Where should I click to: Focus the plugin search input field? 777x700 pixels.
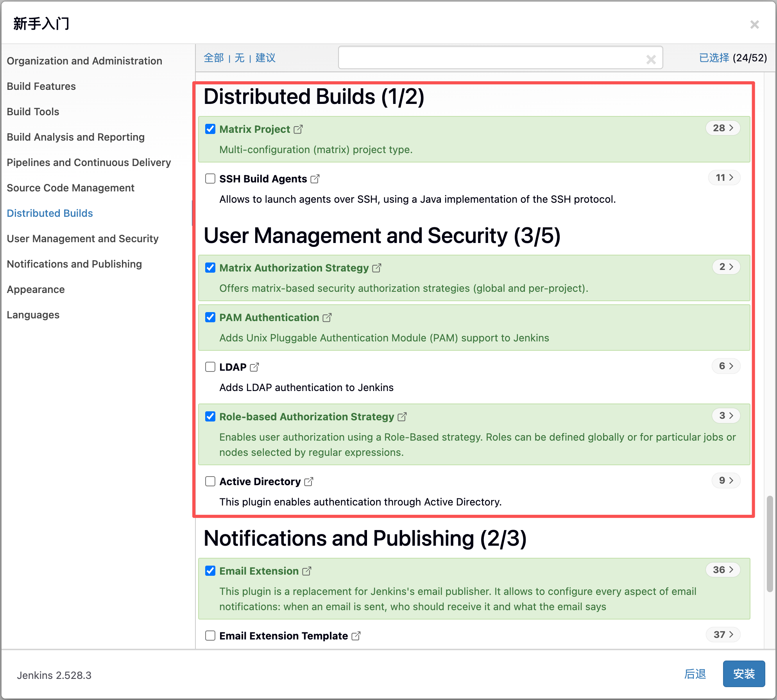489,58
